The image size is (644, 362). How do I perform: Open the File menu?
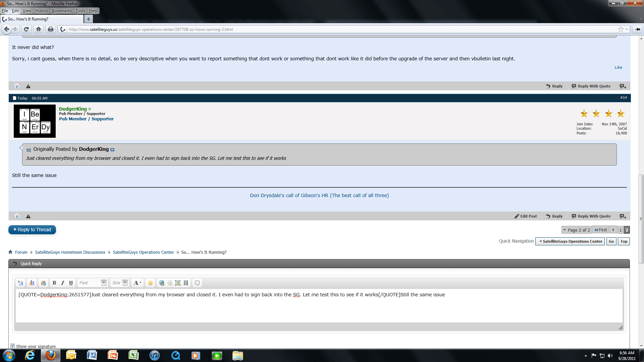(5, 11)
